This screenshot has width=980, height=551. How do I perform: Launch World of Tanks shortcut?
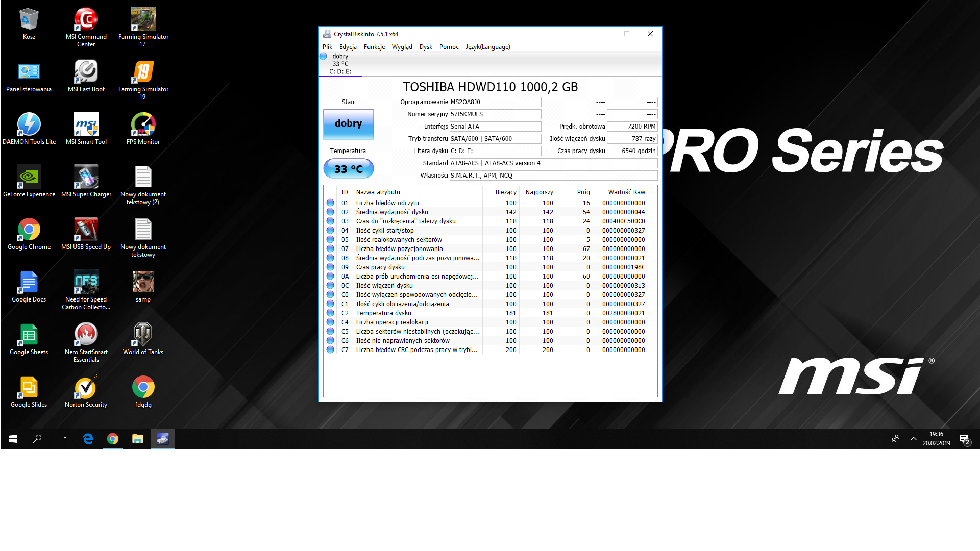143,339
